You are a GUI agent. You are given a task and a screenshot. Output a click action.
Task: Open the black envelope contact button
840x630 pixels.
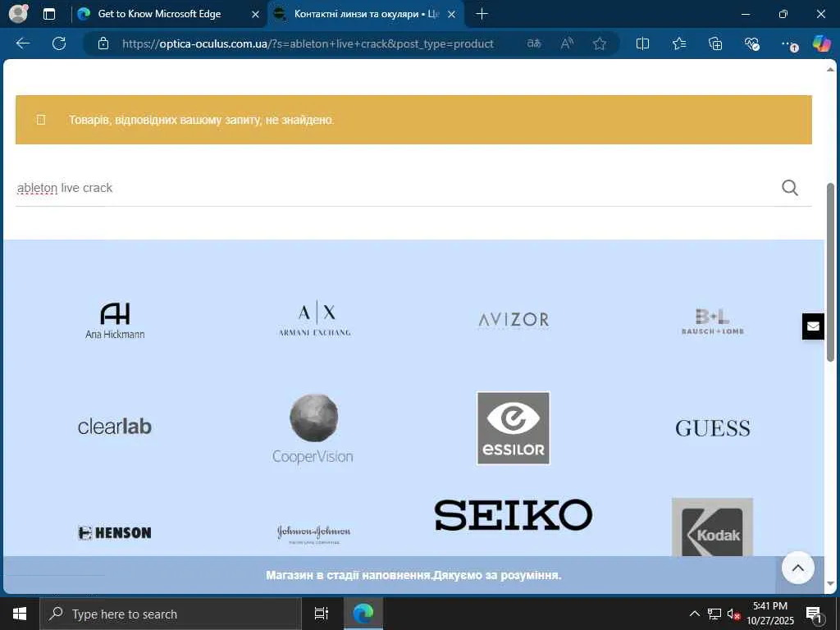(x=813, y=326)
